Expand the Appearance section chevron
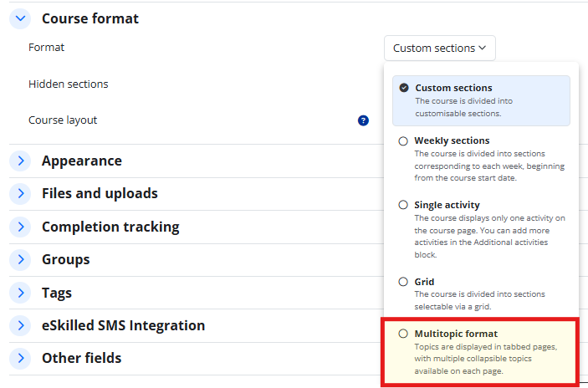The image size is (588, 388). [x=20, y=161]
